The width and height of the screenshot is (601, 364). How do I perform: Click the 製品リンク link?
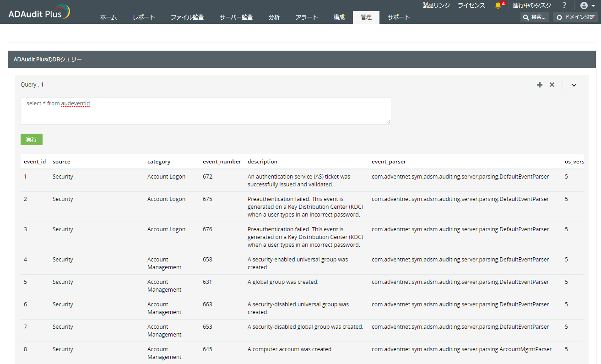tap(436, 5)
